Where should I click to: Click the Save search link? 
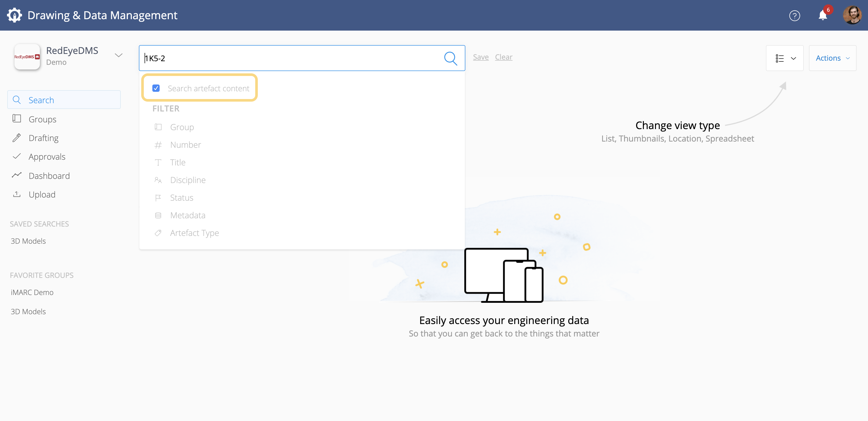pos(480,57)
